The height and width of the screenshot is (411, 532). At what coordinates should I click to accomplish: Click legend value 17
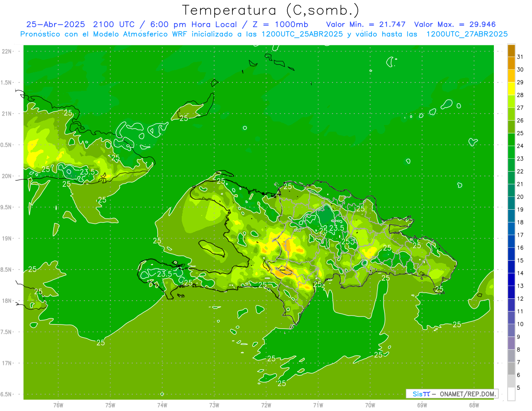click(x=520, y=235)
